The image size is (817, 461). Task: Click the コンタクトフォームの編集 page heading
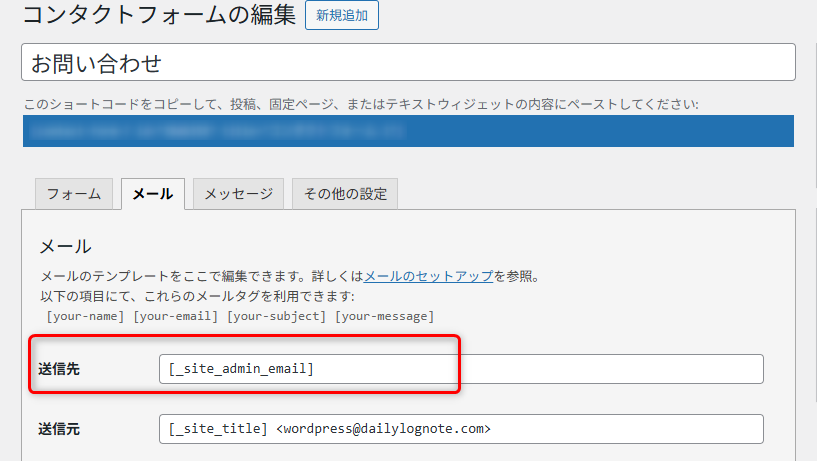pyautogui.click(x=158, y=16)
